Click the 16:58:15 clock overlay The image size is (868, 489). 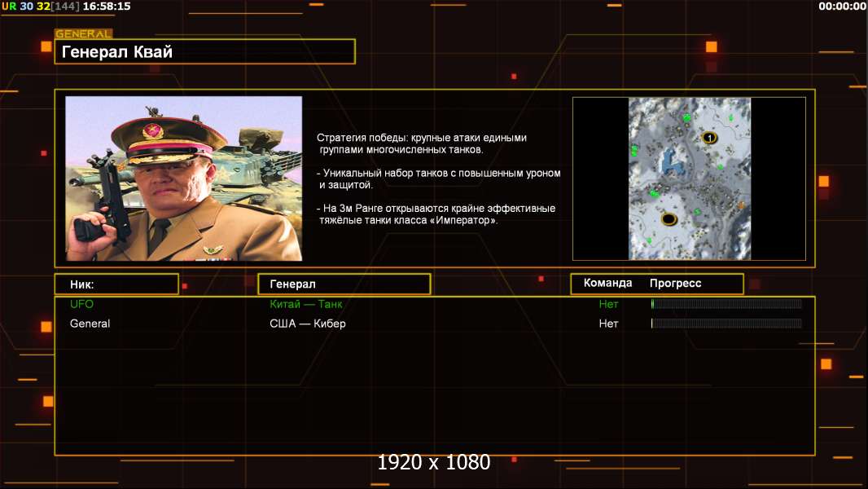(107, 6)
